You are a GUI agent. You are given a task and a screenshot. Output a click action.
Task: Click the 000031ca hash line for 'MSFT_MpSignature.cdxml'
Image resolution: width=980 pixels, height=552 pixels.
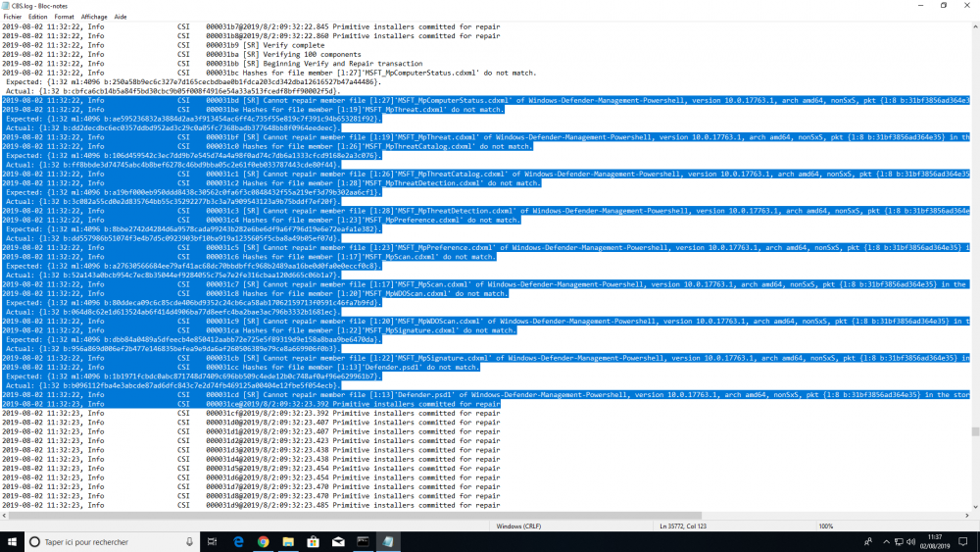(259, 330)
